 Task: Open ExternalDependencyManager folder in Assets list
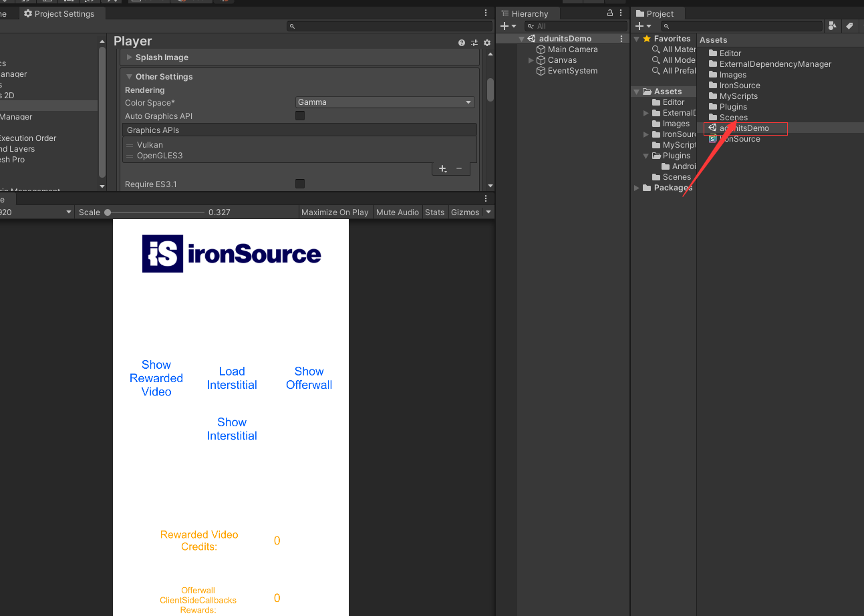pos(770,64)
